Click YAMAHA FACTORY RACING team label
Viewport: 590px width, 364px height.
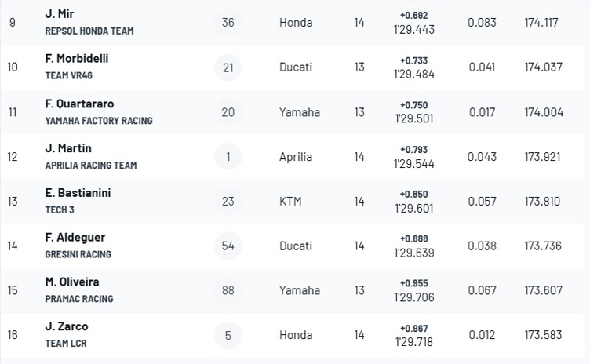tap(99, 121)
